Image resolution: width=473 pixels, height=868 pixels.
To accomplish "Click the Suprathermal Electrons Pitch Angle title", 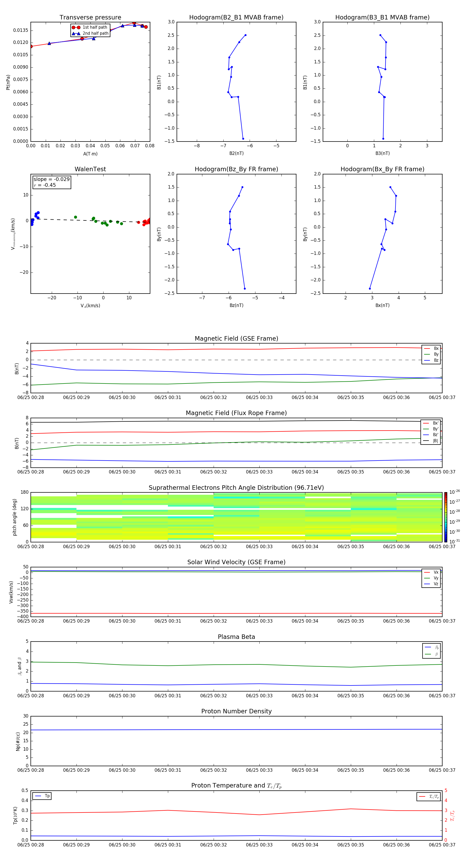I will [x=236, y=488].
